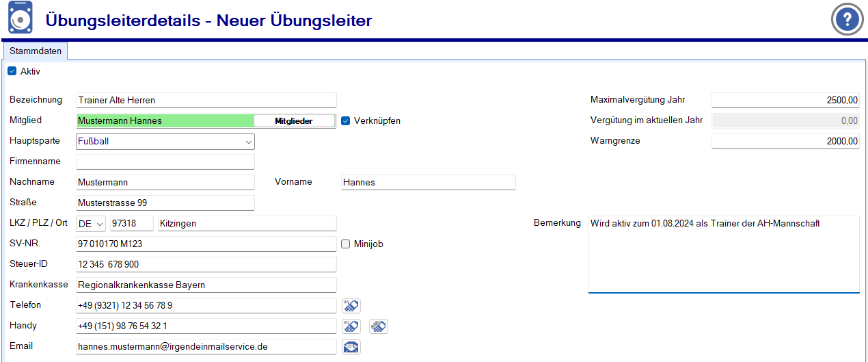Screen dimensions: 868x362
Task: Open the Hauptsparte Fußball dropdown
Action: tap(165, 142)
